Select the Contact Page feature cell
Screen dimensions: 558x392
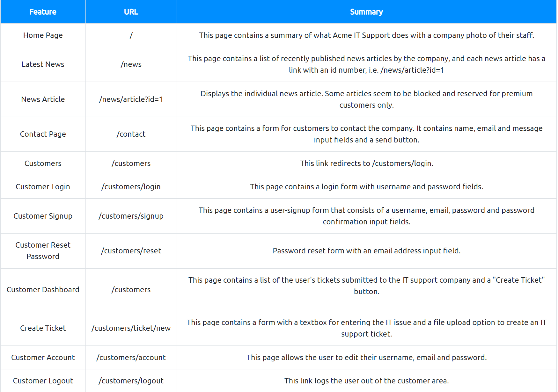tap(43, 134)
